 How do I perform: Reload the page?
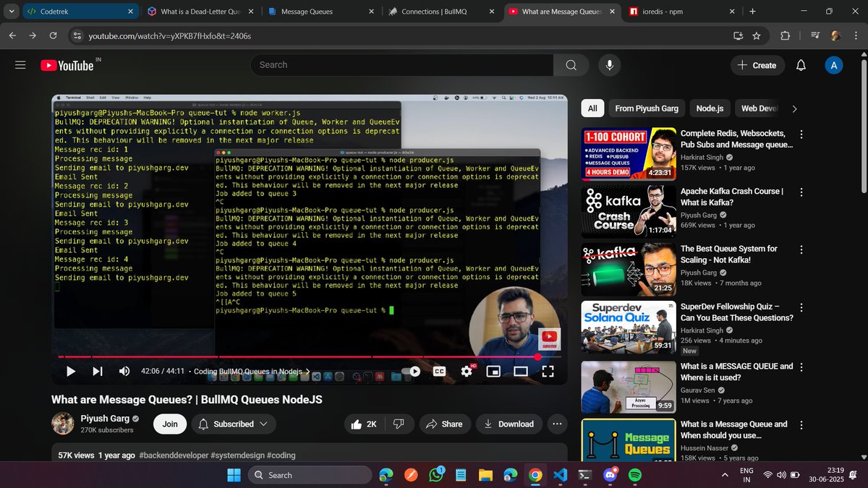tap(54, 35)
